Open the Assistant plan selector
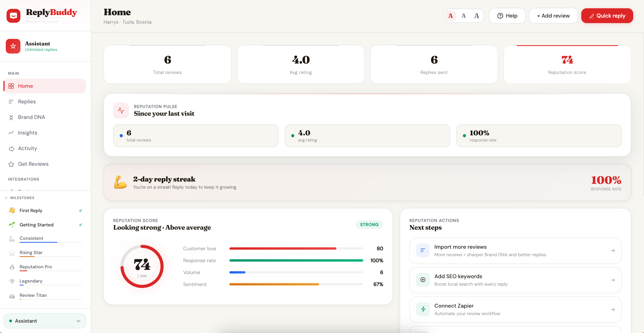Viewport: 644px width, 333px height. (x=45, y=321)
